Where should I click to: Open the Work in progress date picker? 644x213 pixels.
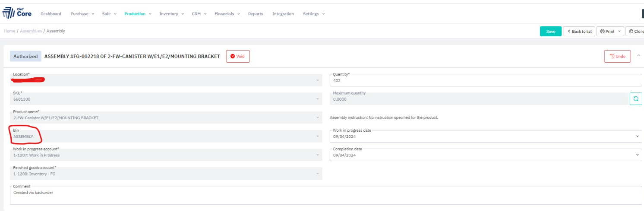(x=637, y=137)
